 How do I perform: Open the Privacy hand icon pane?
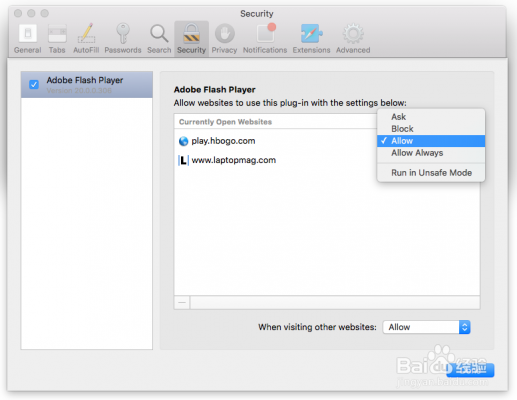coord(224,39)
